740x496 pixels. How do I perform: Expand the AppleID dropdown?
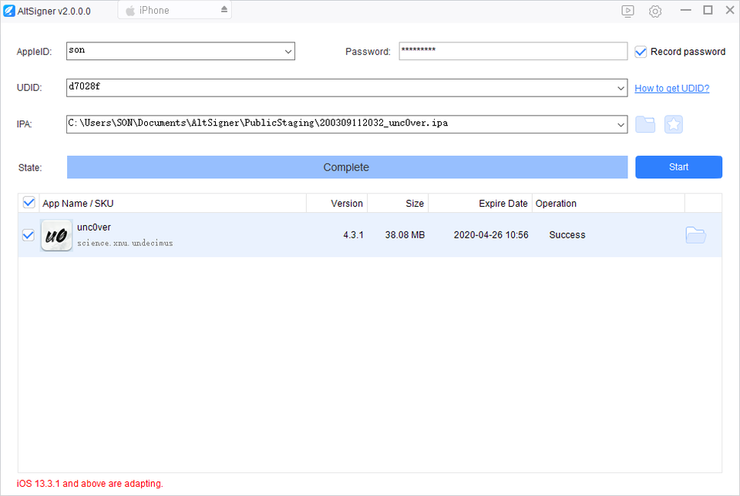tap(288, 51)
